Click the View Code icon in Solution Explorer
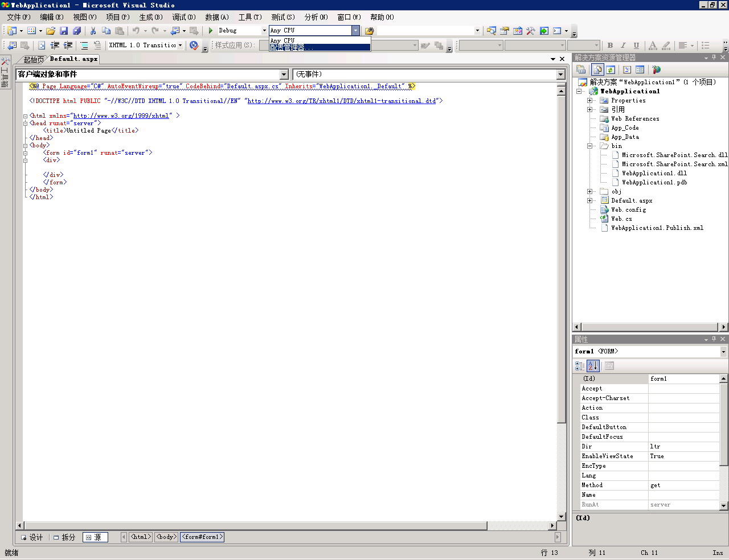This screenshot has width=729, height=560. pyautogui.click(x=627, y=69)
